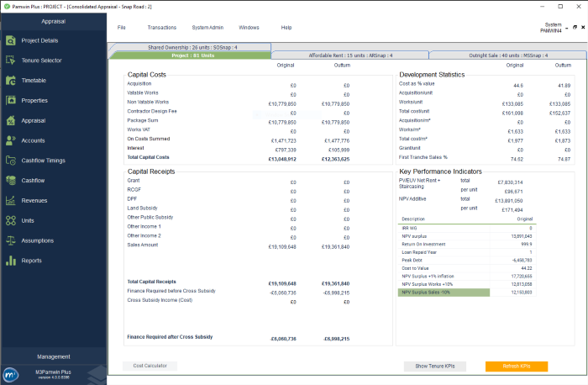
Task: Select the Revenues chart icon
Action: click(11, 200)
